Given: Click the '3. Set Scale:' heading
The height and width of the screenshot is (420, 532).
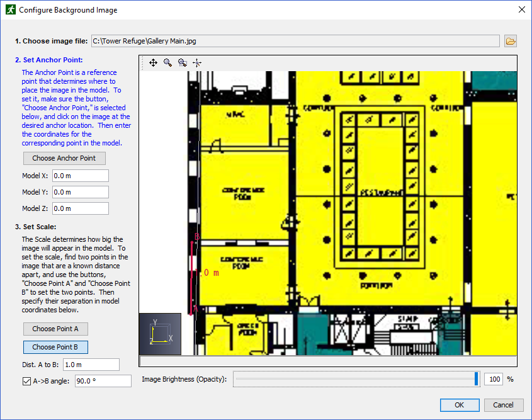Looking at the screenshot, I should pyautogui.click(x=36, y=227).
